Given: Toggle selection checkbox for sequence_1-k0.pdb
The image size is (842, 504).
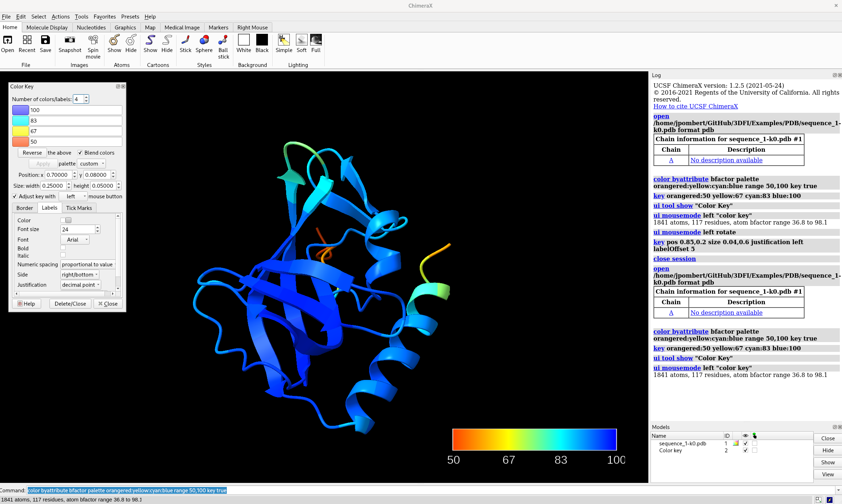Looking at the screenshot, I should [x=755, y=443].
